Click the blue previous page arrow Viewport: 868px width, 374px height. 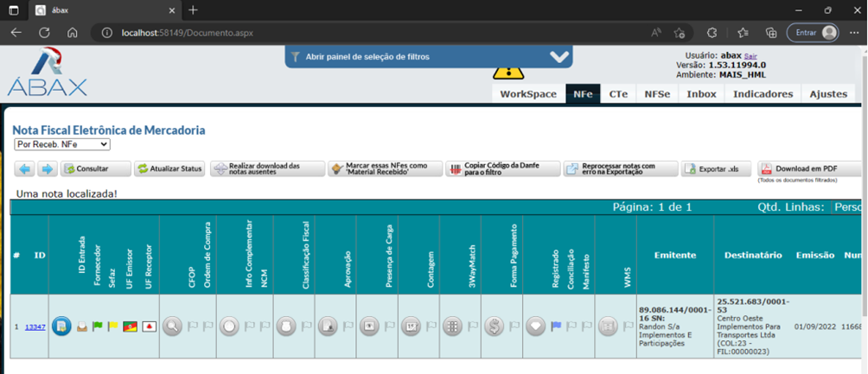point(25,169)
